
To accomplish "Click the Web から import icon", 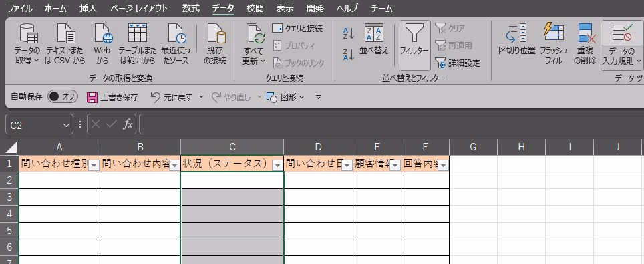I will 102,45.
